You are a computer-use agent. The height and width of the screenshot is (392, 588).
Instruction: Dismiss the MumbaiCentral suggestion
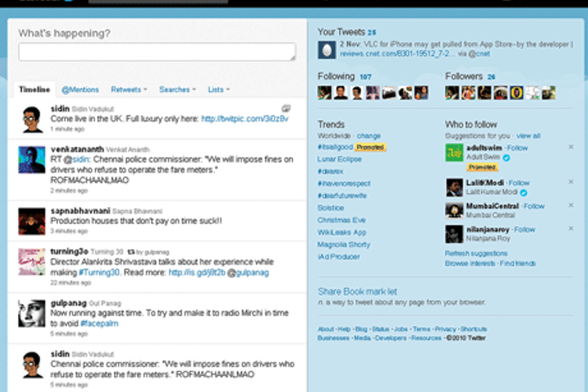pos(571,206)
